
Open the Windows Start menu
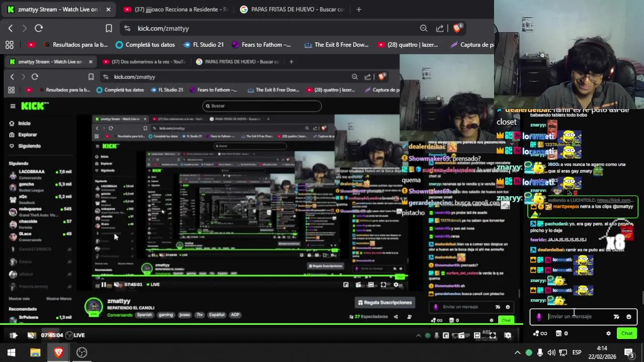[x=11, y=352]
